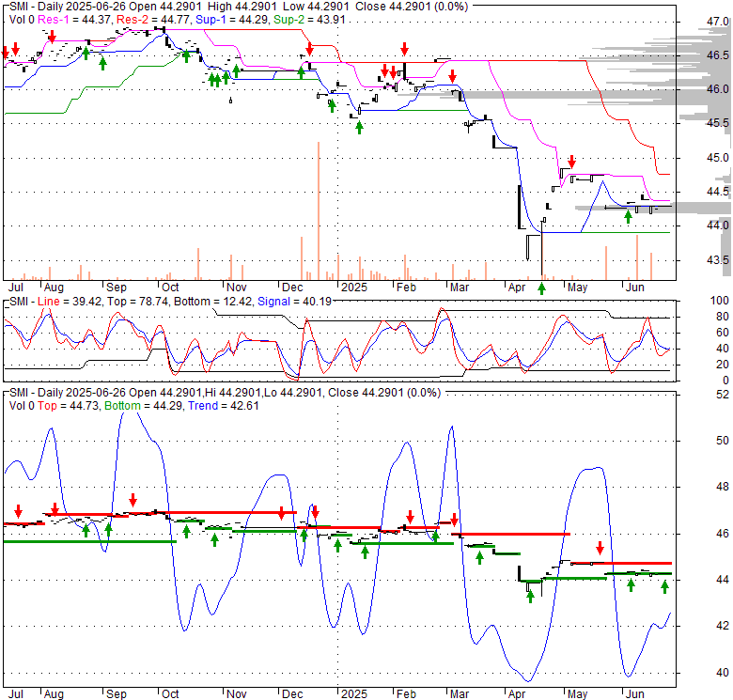Click the red down arrow near May in the top price chart
This screenshot has width=733, height=700.
coord(570,162)
